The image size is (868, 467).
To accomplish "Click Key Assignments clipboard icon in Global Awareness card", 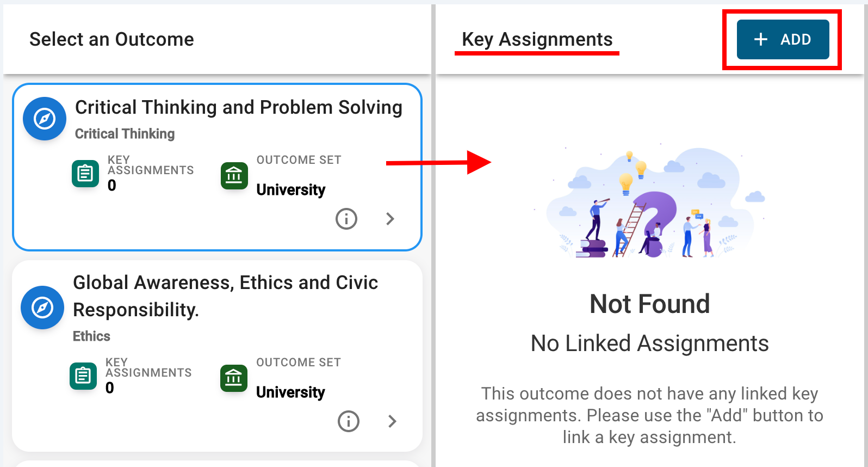I will click(83, 376).
